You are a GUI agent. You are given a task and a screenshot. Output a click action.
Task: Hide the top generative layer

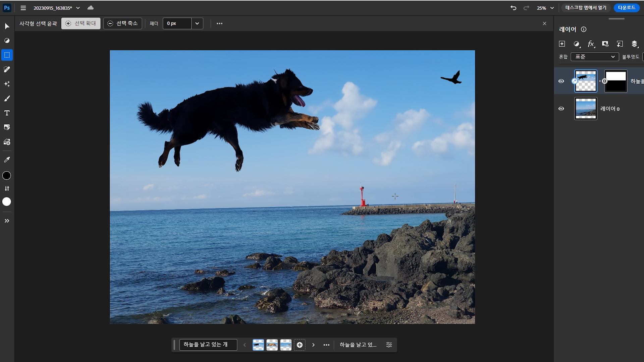coord(561,81)
